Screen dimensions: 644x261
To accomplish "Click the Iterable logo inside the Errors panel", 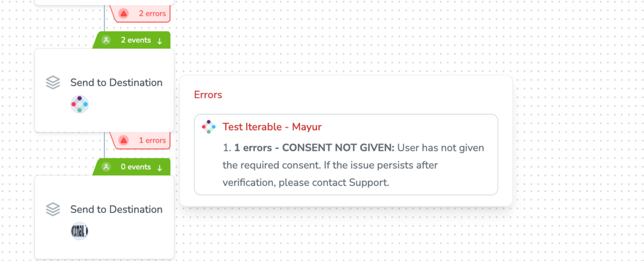I will tap(208, 127).
